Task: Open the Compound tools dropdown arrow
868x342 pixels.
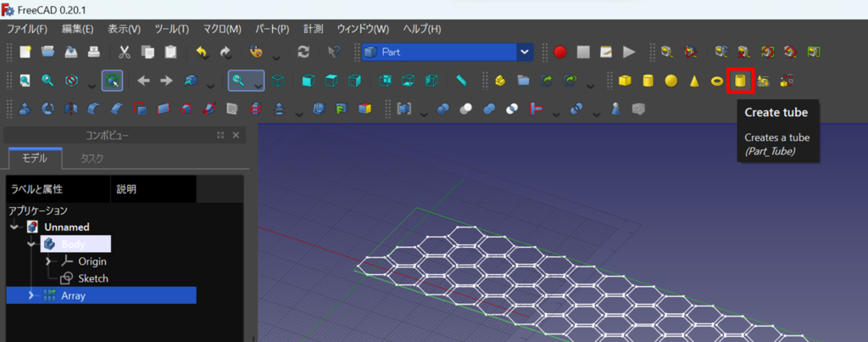Action: [x=424, y=114]
